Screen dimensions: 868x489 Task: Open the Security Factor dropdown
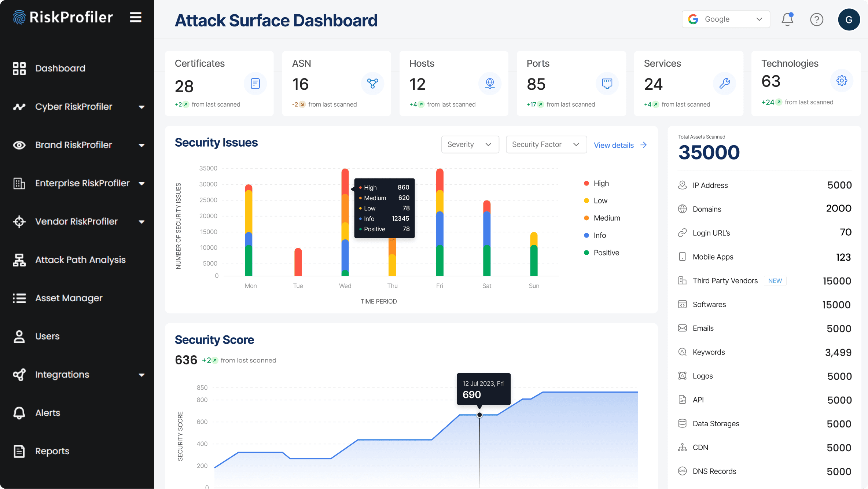tap(546, 144)
